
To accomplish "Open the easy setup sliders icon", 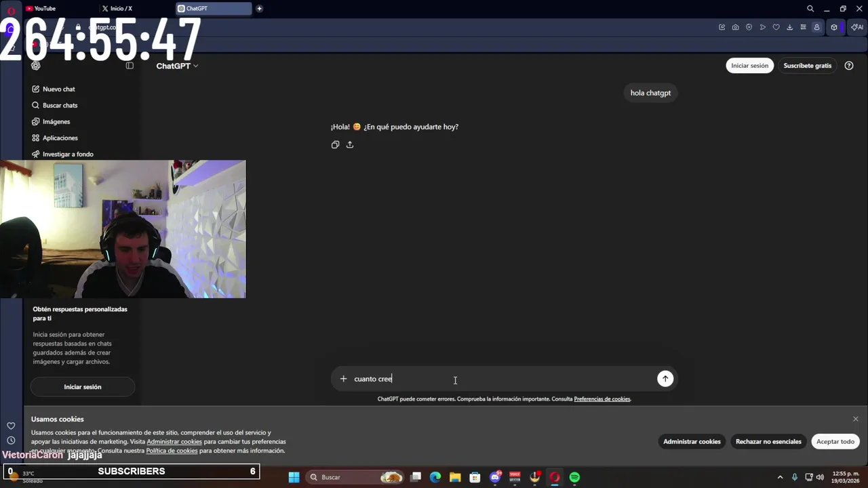I will coord(804,27).
